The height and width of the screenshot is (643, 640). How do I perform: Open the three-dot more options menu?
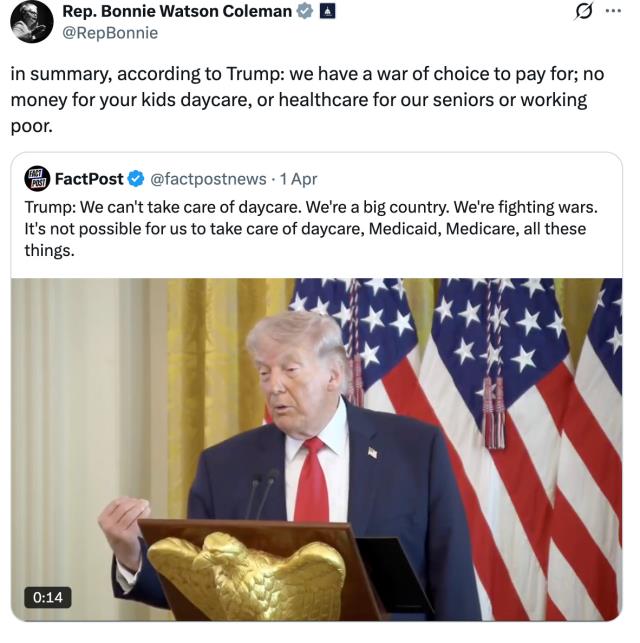click(613, 11)
